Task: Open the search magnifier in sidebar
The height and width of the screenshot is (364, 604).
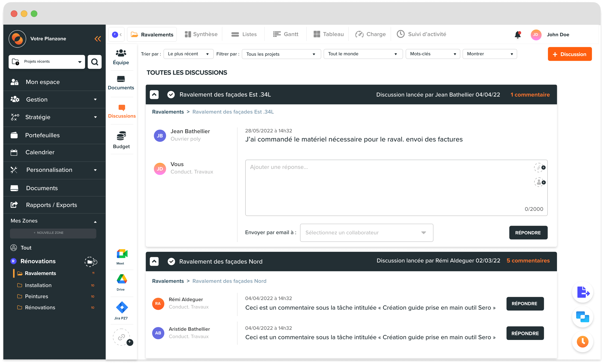Action: pyautogui.click(x=95, y=62)
